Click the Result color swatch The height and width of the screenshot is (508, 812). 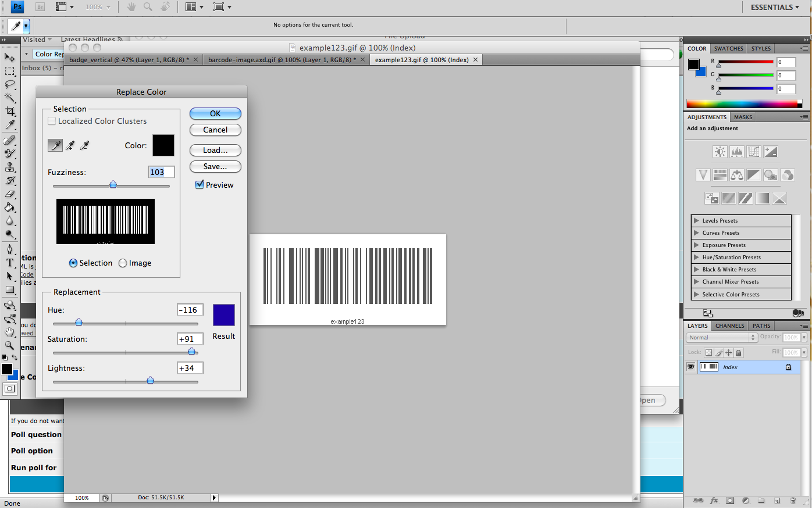(x=224, y=315)
